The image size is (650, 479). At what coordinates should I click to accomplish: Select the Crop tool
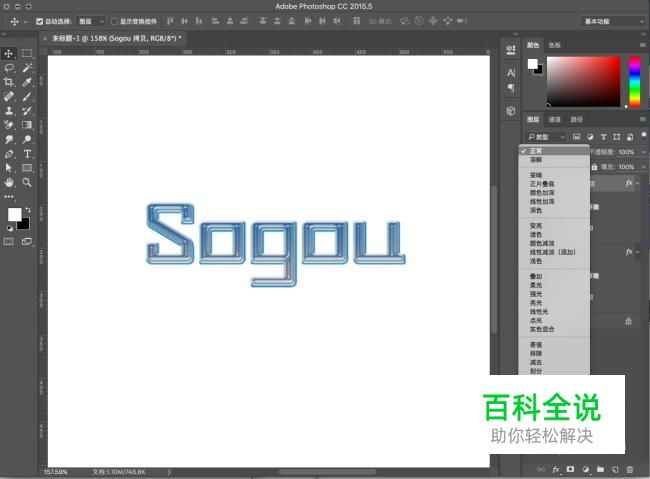[9, 82]
